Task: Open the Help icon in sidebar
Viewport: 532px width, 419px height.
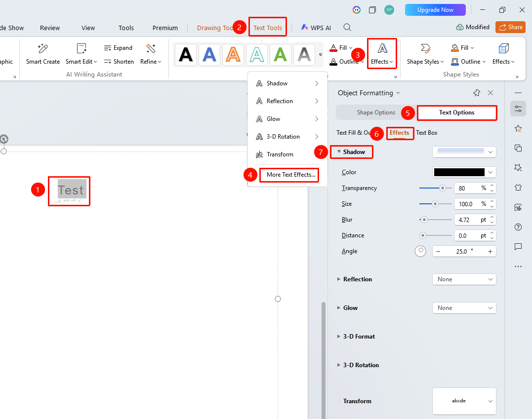Action: point(518,227)
